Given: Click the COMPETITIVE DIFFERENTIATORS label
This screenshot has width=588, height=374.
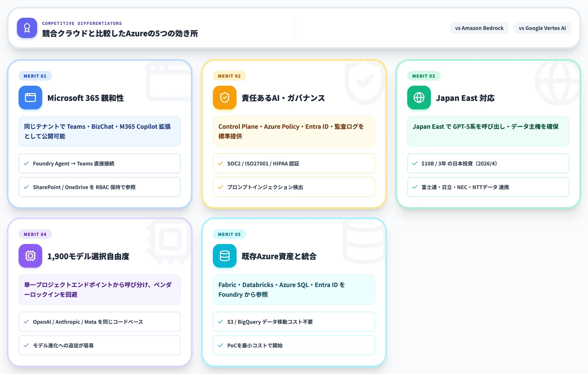Looking at the screenshot, I should click(x=82, y=23).
